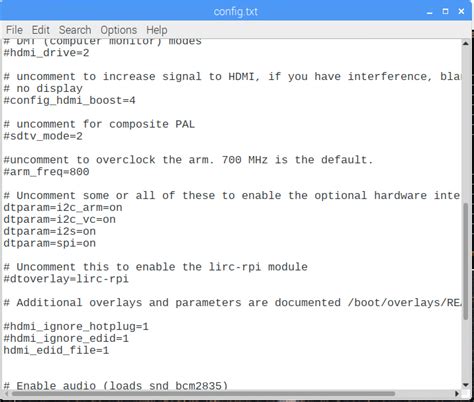
Task: Click the vertical scrollbar up arrow
Action: [x=466, y=44]
